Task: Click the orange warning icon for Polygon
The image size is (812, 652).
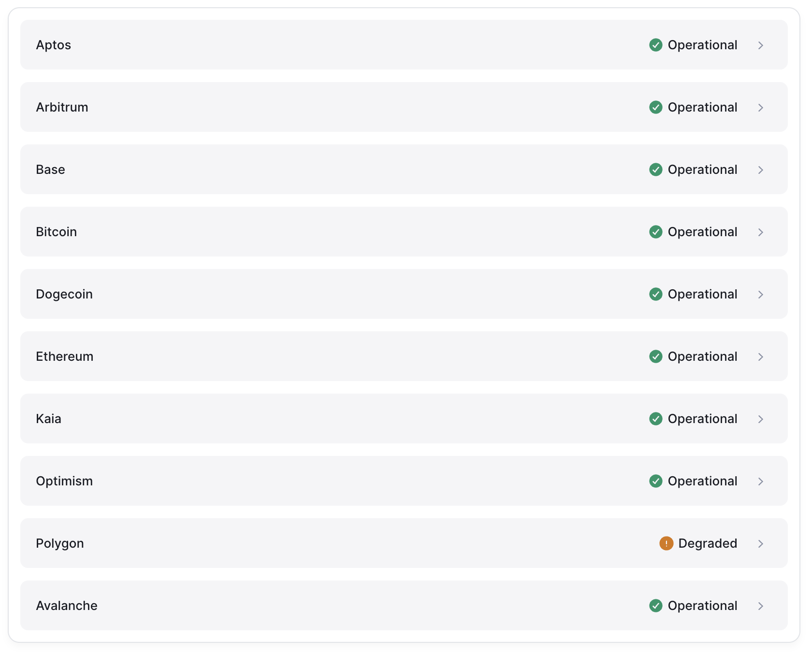Action: [x=666, y=543]
